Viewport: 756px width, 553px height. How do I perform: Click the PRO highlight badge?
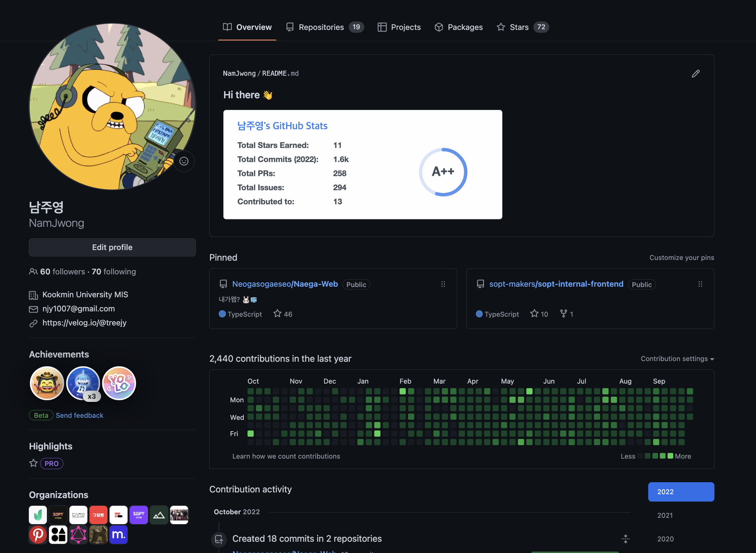pos(52,464)
